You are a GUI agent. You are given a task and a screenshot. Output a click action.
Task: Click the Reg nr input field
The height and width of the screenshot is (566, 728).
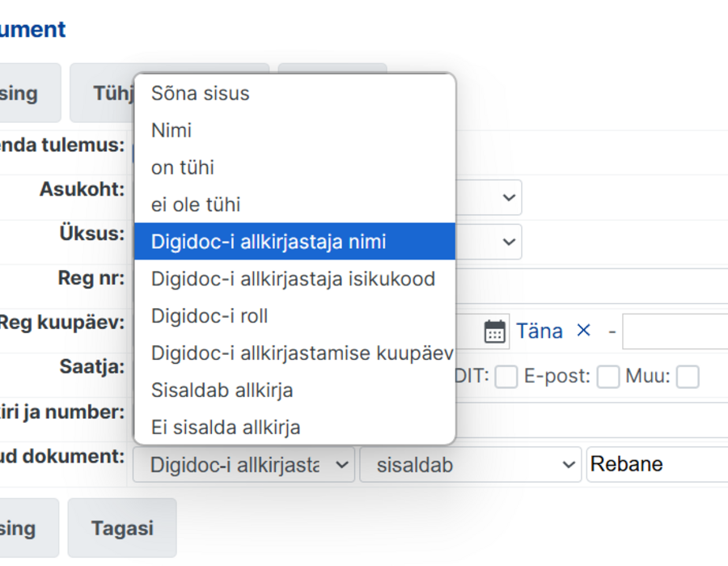592,286
